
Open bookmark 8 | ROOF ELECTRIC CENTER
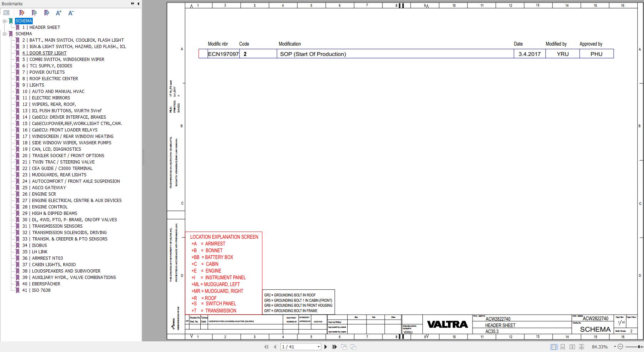click(x=50, y=79)
